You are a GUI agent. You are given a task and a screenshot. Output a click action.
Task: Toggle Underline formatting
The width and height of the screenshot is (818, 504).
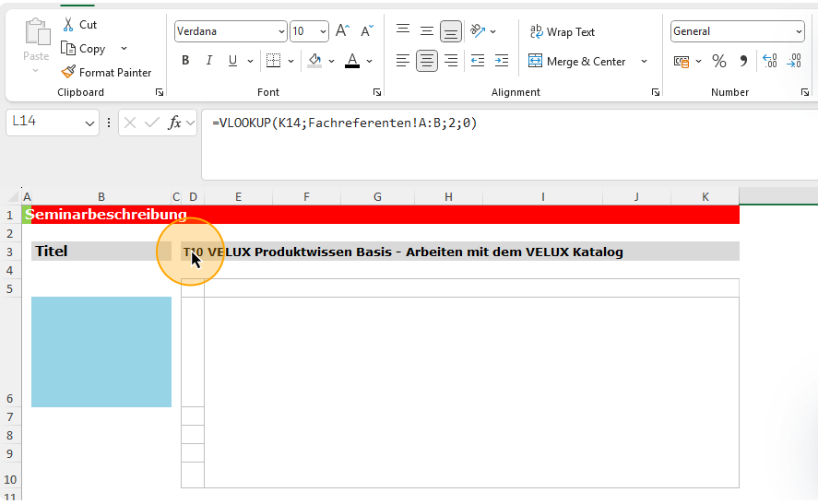click(232, 61)
